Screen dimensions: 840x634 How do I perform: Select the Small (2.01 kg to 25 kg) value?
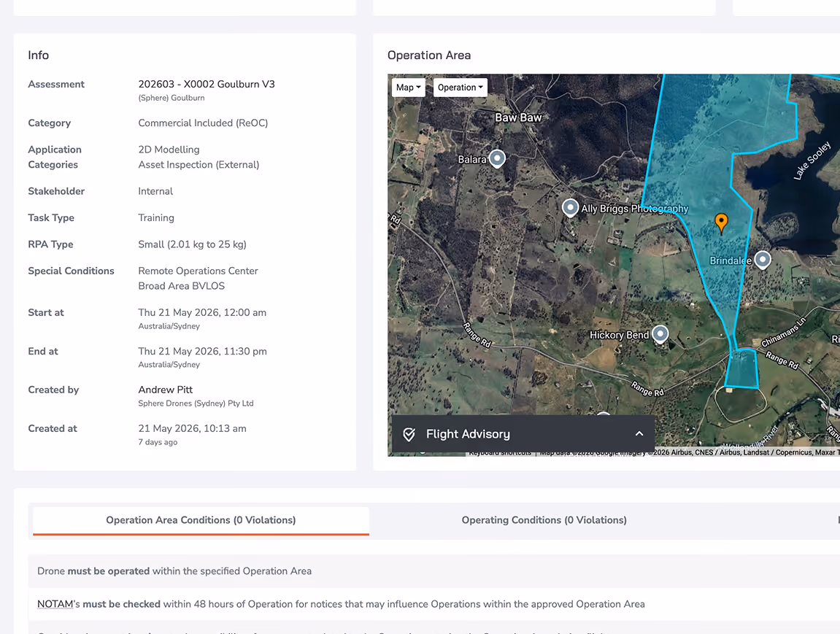[x=193, y=244]
